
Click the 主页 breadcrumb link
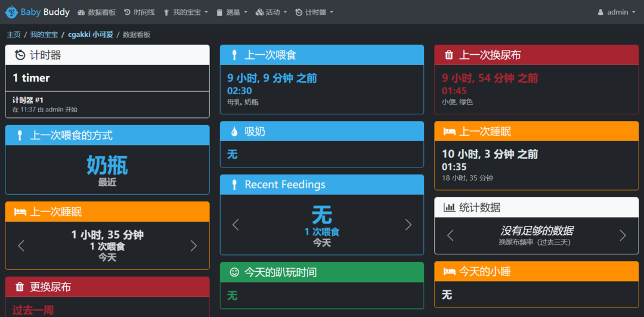tap(14, 35)
